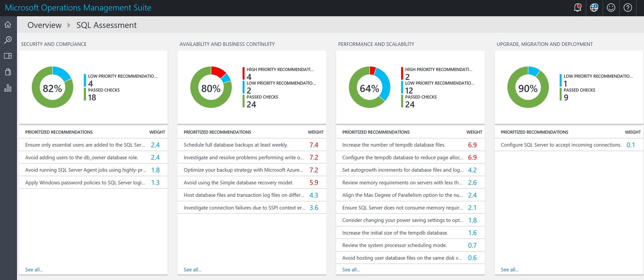Click Microsoft Operations Management Suite title
Image resolution: width=644 pixels, height=280 pixels.
coord(78,8)
